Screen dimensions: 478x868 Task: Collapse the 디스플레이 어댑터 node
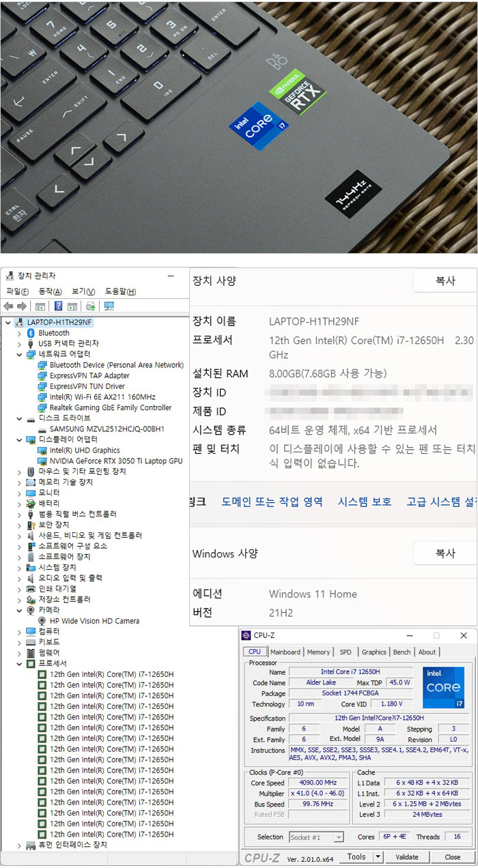point(19,439)
